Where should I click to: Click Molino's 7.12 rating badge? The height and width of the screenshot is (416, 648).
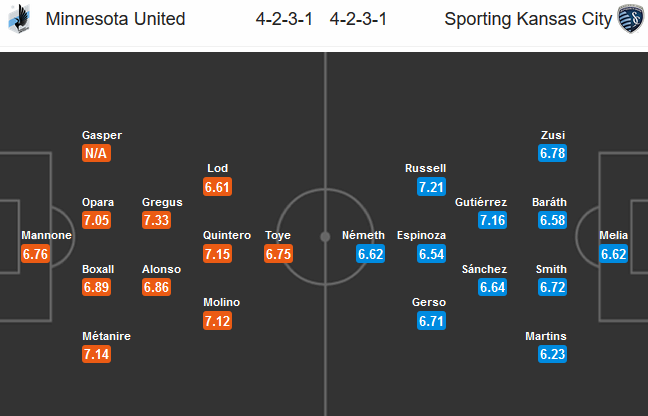(217, 321)
